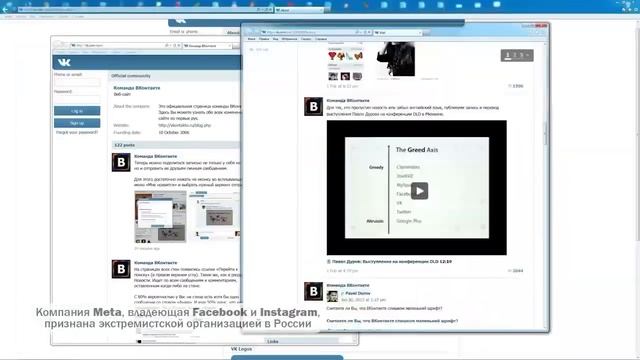Viewport: 640px width, 360px height.
Task: Open the Вид menu in front window
Action: pos(276,39)
